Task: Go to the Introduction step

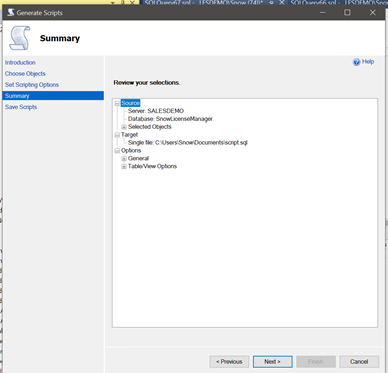Action: click(20, 63)
